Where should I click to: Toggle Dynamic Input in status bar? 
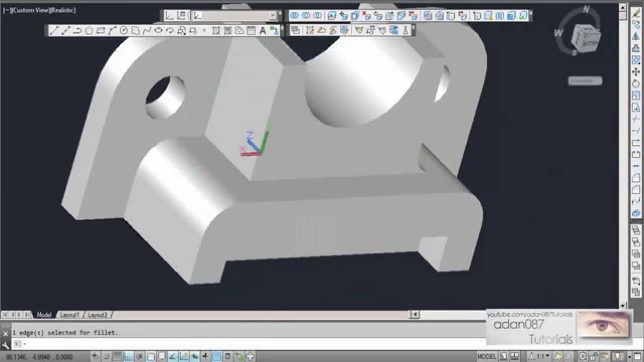click(x=195, y=356)
